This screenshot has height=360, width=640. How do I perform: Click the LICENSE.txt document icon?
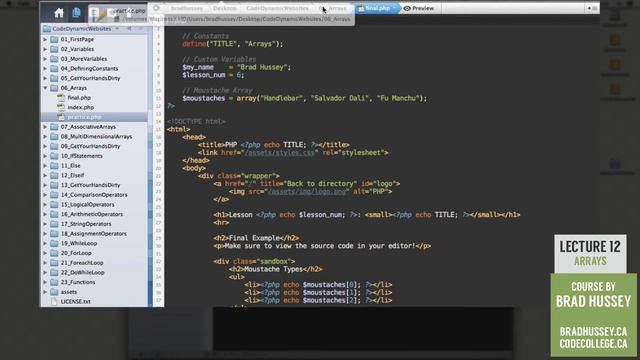pos(54,302)
